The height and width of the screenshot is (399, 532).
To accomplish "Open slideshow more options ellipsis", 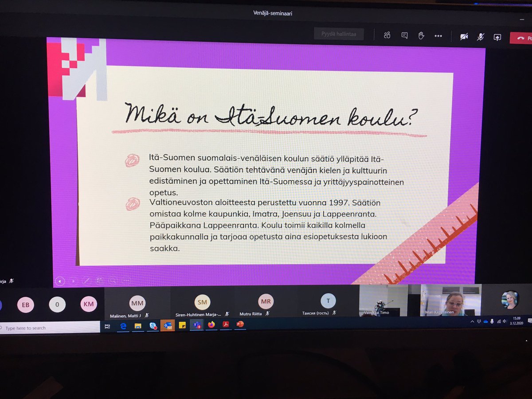I will click(x=126, y=280).
